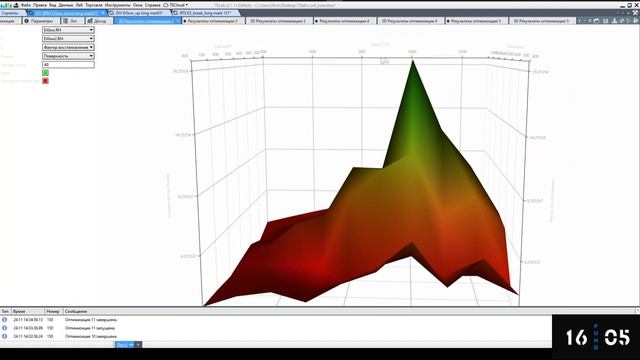This screenshot has height=360, width=640.
Task: Pick the green color swatch
Action: click(x=45, y=73)
